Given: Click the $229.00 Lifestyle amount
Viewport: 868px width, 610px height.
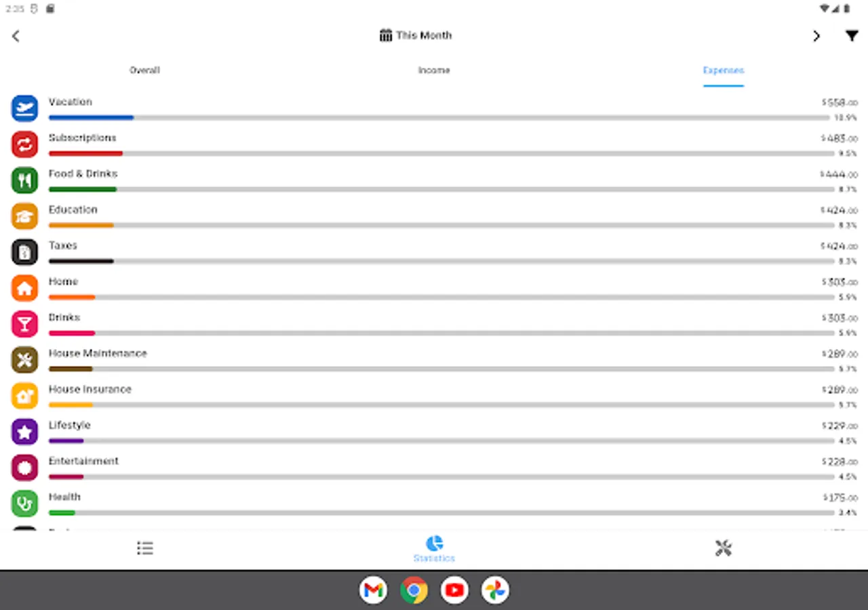Looking at the screenshot, I should coord(840,426).
